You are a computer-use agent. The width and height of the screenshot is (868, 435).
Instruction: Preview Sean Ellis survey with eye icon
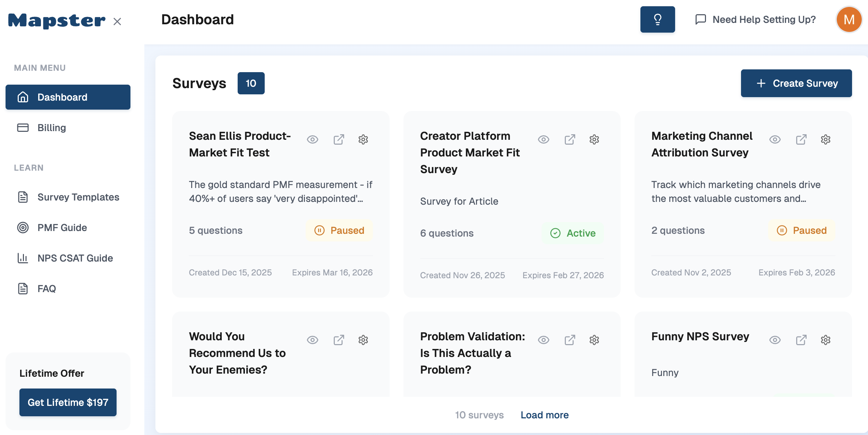click(312, 139)
